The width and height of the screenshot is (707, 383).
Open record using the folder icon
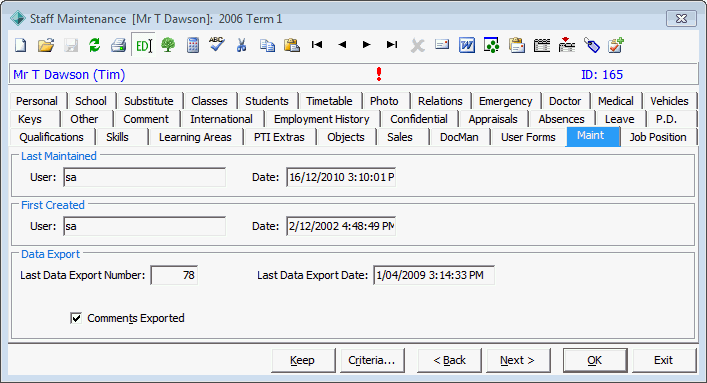tap(46, 45)
